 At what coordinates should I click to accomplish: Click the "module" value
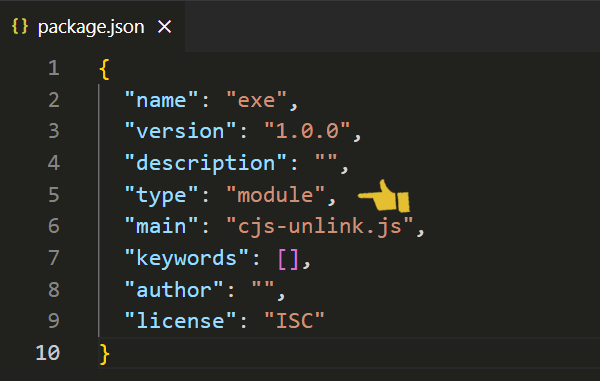tap(276, 195)
